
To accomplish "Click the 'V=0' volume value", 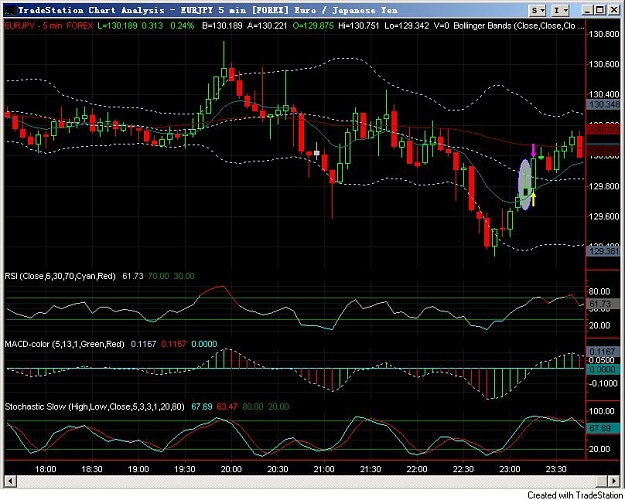I will coord(442,26).
